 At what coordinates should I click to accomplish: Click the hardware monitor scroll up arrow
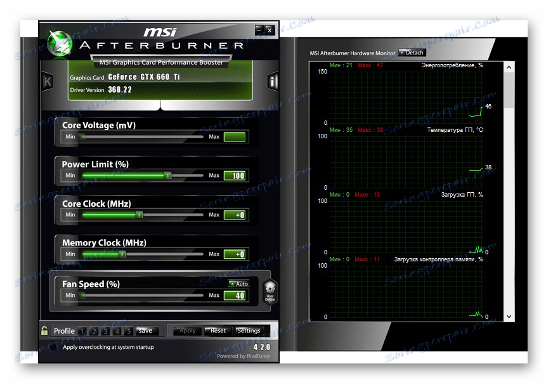click(x=509, y=67)
